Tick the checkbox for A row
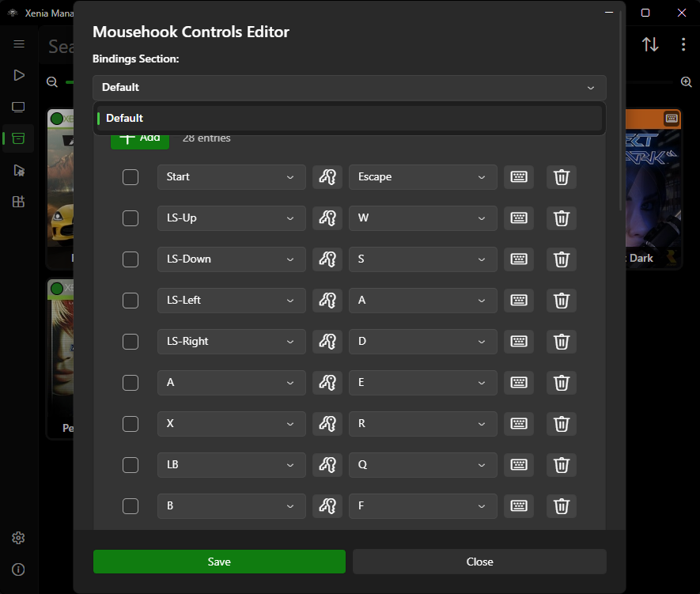The width and height of the screenshot is (700, 594). (x=131, y=383)
